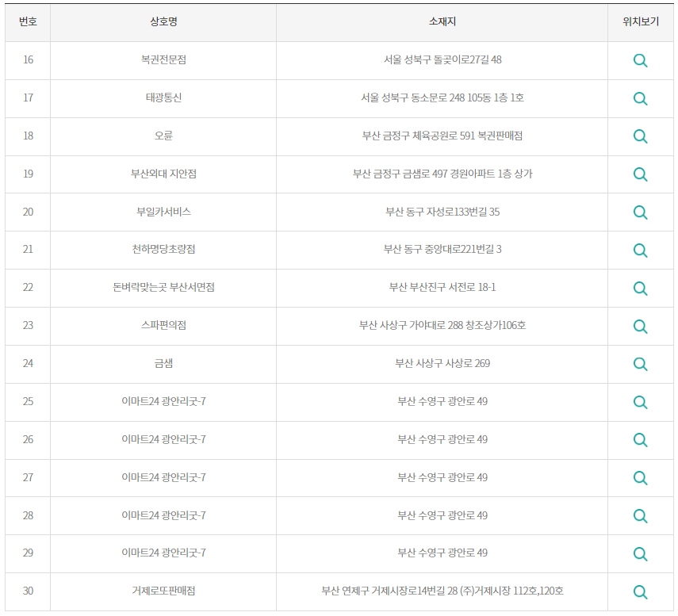The image size is (678, 616).
Task: View map for 스파편의점
Action: [641, 327]
